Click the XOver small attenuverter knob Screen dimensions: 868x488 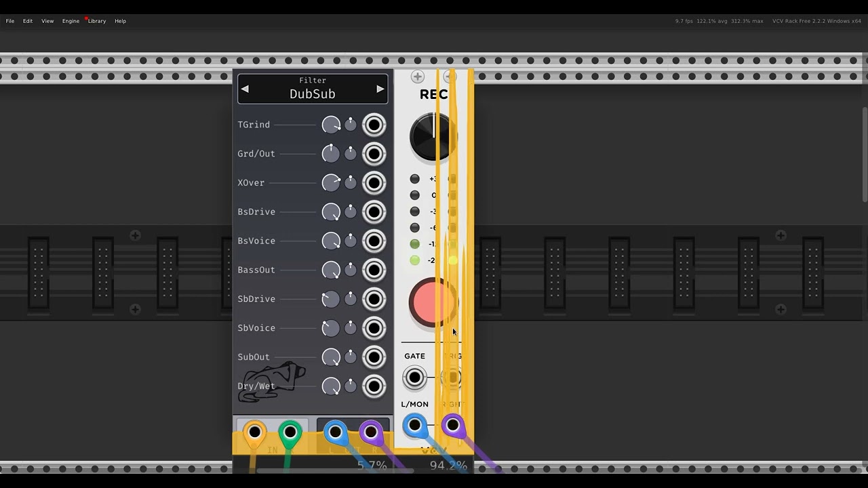[351, 183]
